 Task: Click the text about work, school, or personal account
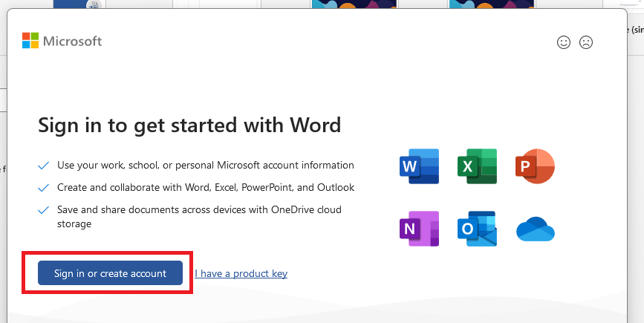click(x=205, y=166)
